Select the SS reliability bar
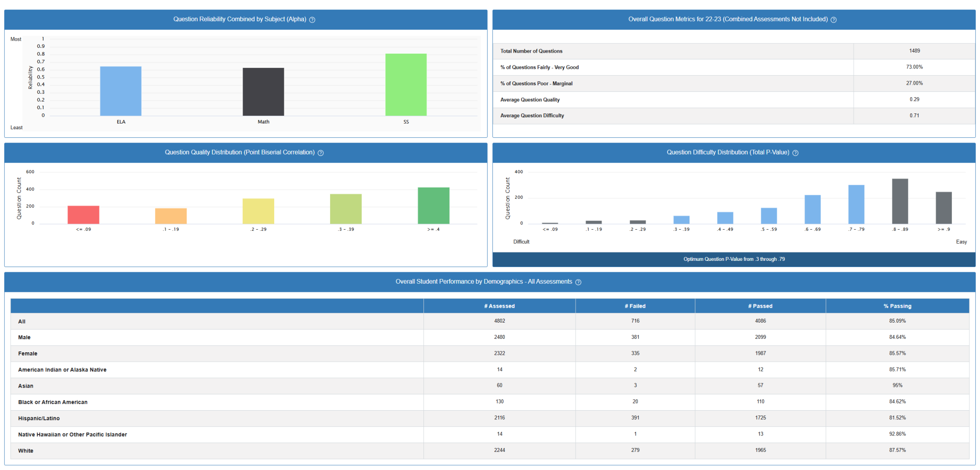This screenshot has width=980, height=470. point(405,84)
